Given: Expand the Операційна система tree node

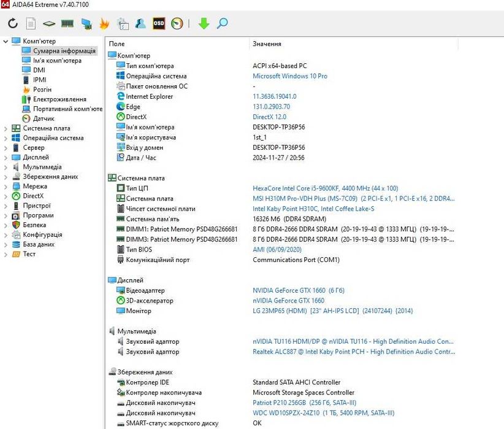Looking at the screenshot, I should [6, 138].
